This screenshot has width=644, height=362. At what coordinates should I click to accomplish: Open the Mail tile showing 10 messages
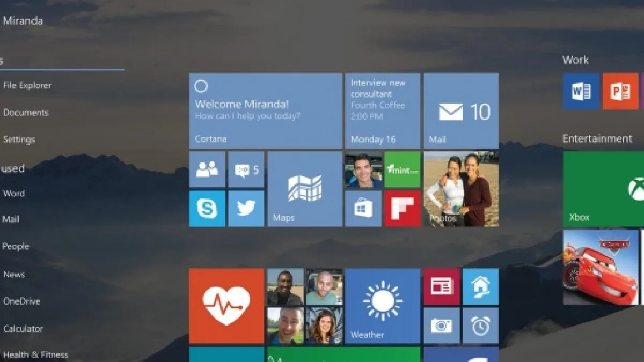[461, 111]
